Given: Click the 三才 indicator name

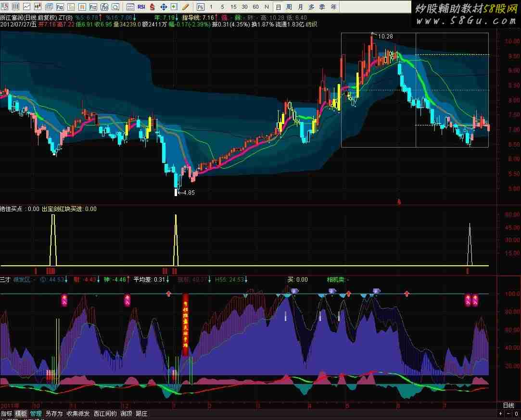Looking at the screenshot, I should pyautogui.click(x=5, y=280).
